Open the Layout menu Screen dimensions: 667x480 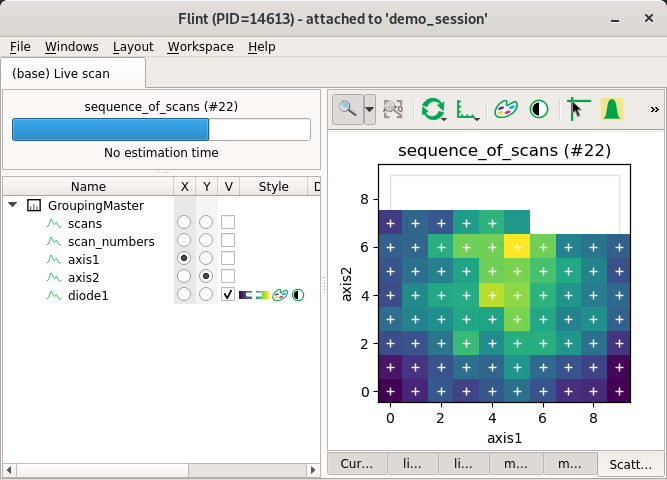pyautogui.click(x=133, y=46)
